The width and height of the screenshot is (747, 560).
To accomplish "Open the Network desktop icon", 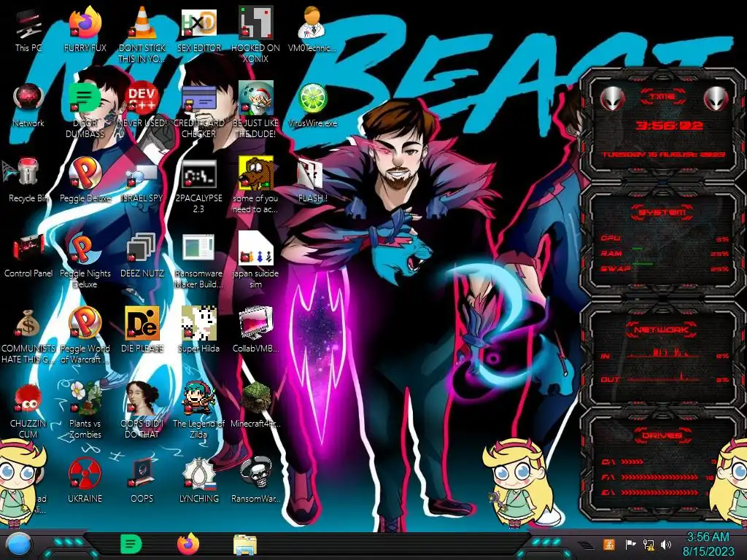I will [28, 106].
